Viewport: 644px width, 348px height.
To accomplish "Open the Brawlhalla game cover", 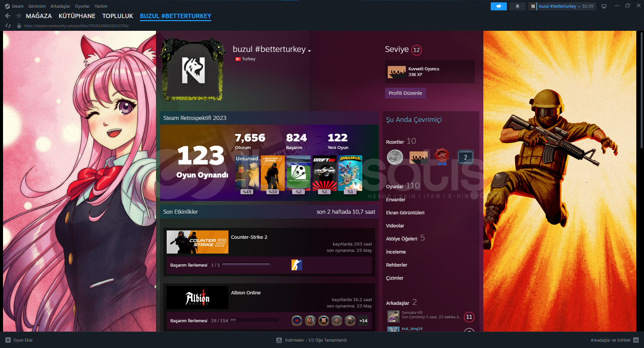I will 350,173.
